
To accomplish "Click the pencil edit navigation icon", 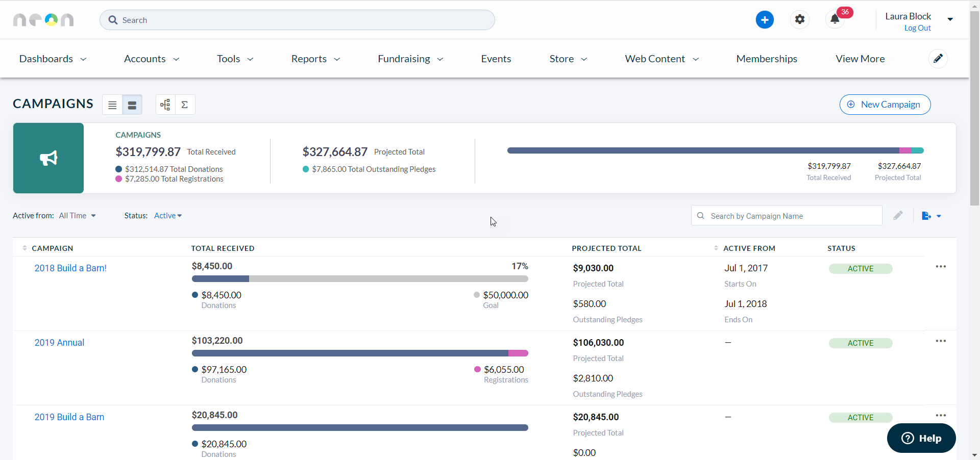I will tap(938, 59).
